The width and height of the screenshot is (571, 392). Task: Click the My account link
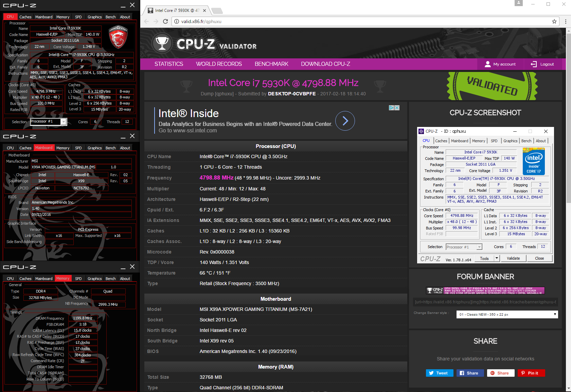tap(504, 64)
